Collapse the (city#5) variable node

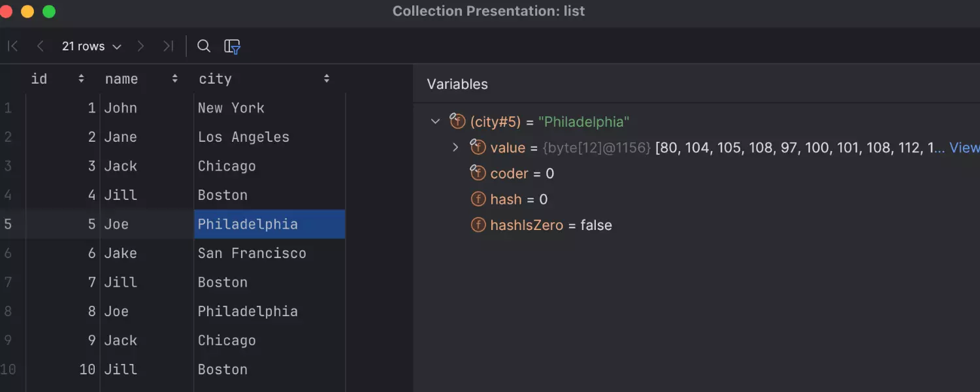(436, 122)
